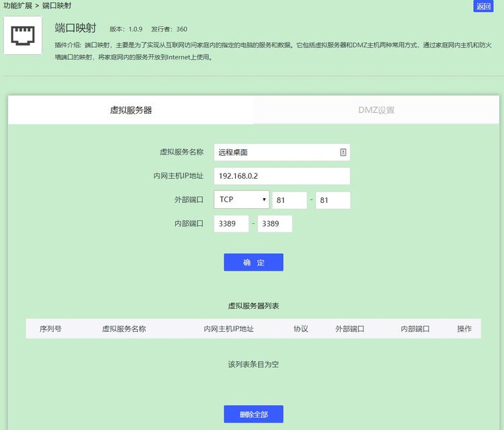This screenshot has width=504, height=430.
Task: Click the external port end field
Action: (x=333, y=200)
